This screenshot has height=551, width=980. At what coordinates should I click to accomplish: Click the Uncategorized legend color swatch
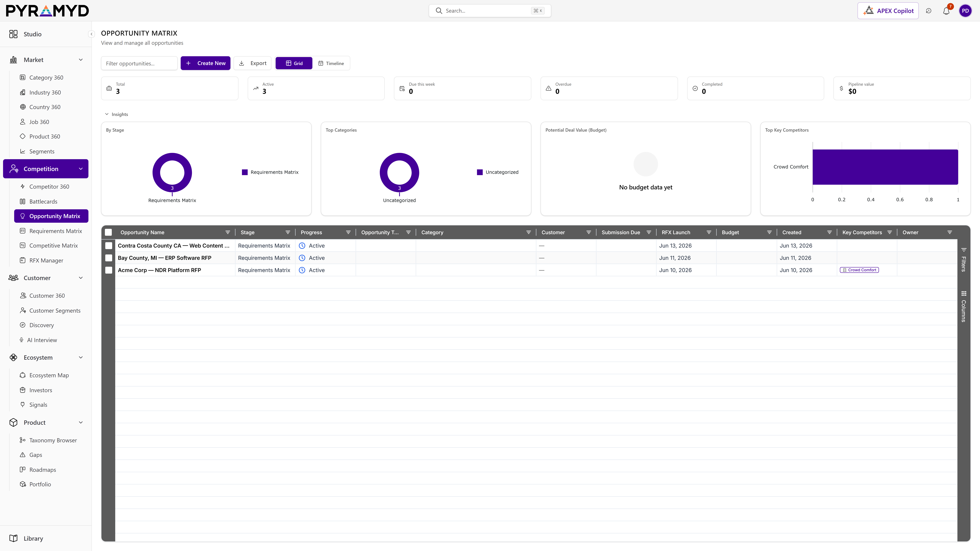point(480,172)
